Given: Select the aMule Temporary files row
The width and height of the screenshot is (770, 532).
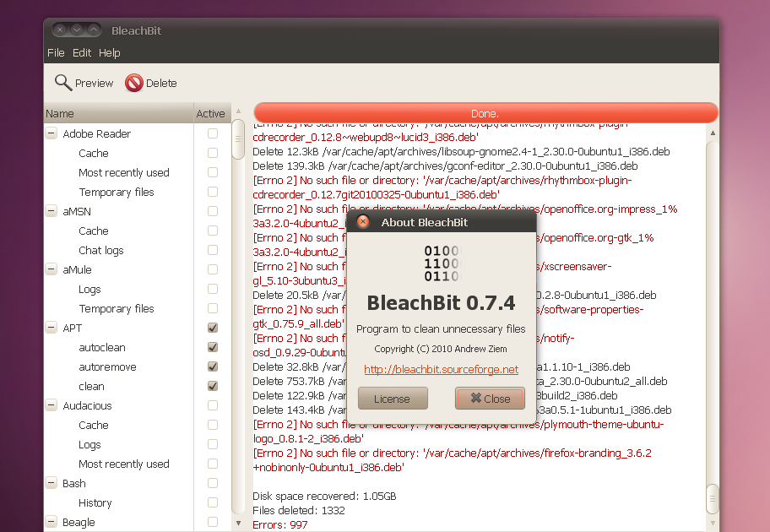Looking at the screenshot, I should pos(138,308).
